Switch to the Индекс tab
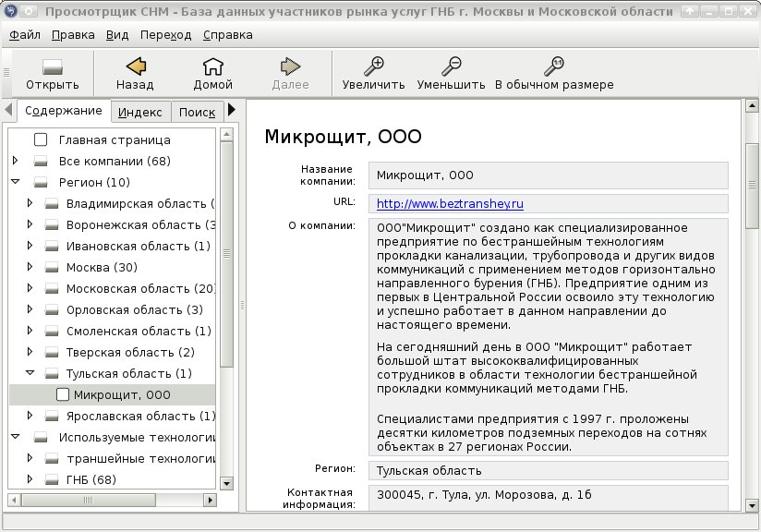 140,112
